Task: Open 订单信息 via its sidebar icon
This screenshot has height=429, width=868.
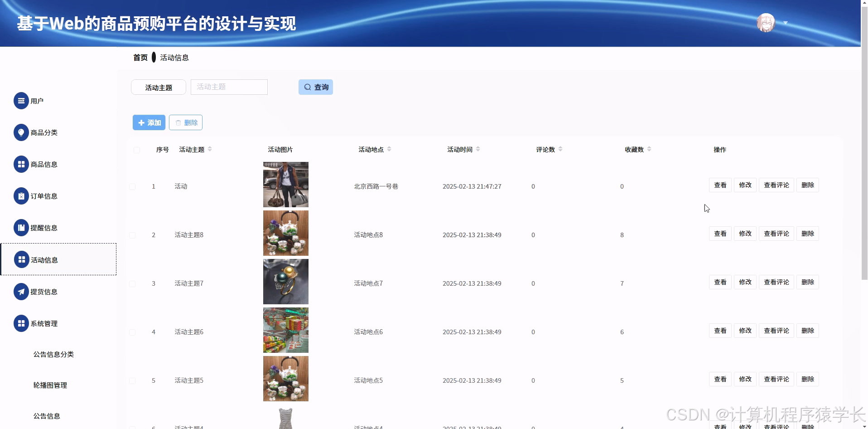Action: [21, 195]
